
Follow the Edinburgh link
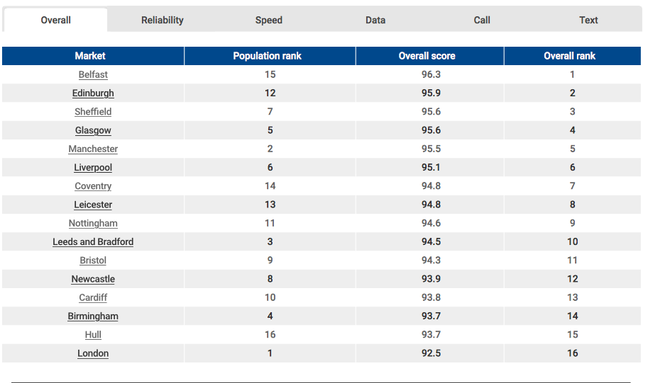point(93,93)
